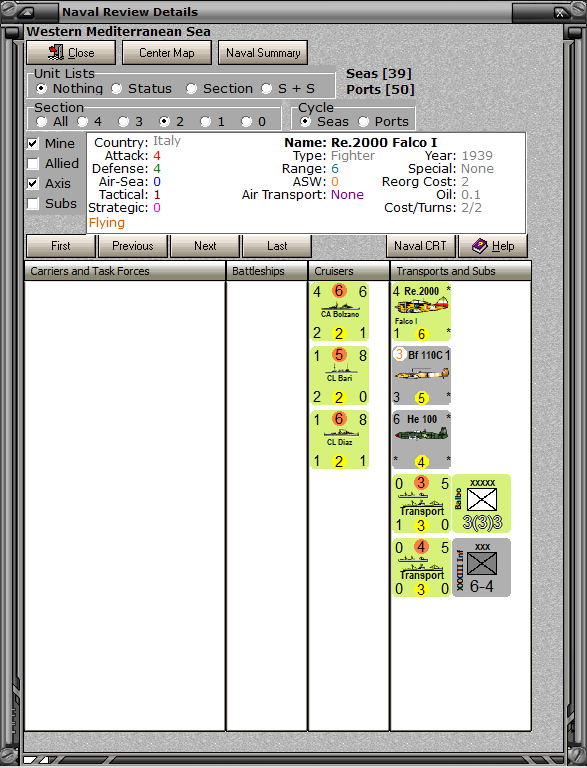Enable the Allied checkbox
Viewport: 587px width, 768px height.
[x=33, y=164]
